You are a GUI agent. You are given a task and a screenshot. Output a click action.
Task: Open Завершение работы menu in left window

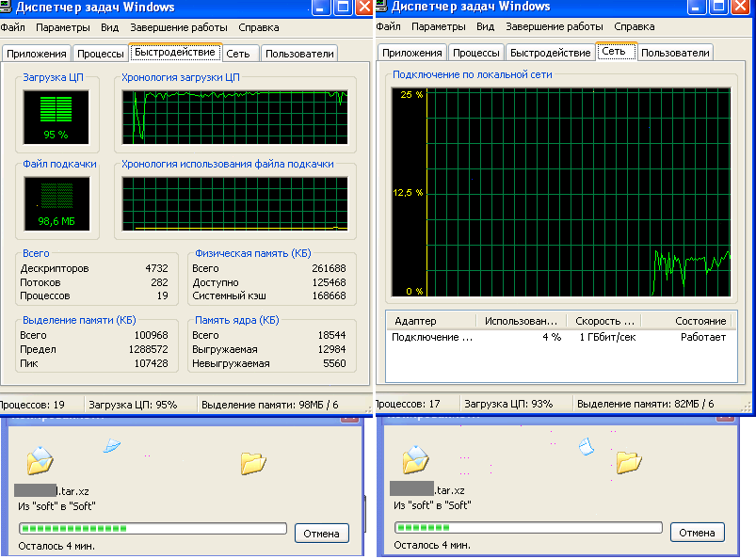tap(178, 27)
